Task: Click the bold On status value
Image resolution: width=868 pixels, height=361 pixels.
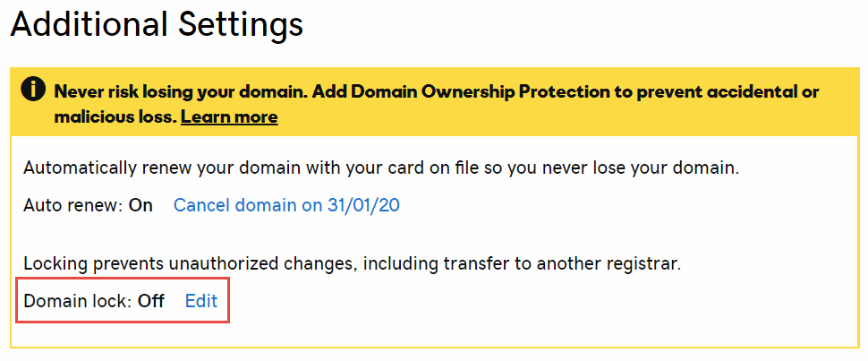Action: [x=140, y=206]
